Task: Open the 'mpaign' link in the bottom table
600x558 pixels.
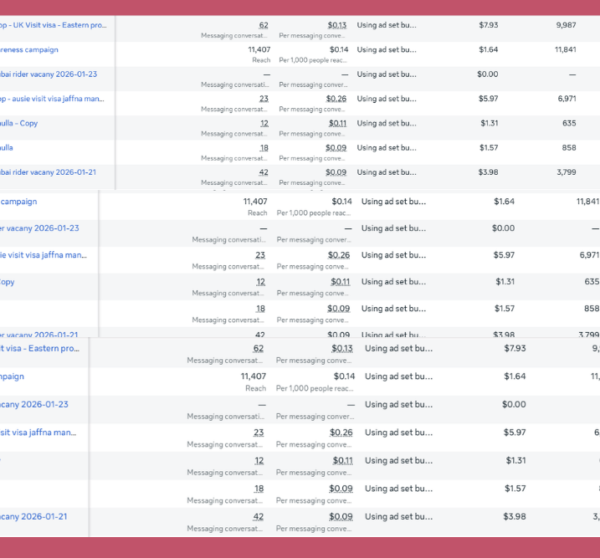Action: (12, 376)
